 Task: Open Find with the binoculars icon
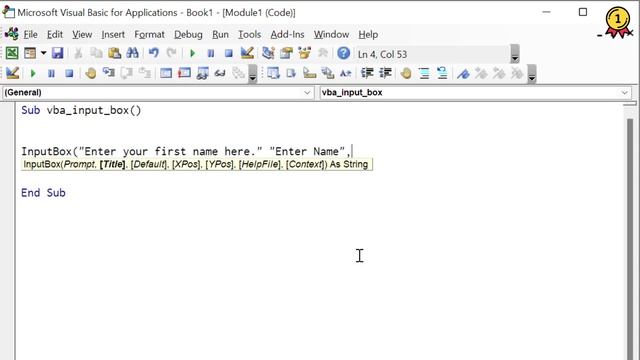pyautogui.click(x=132, y=53)
